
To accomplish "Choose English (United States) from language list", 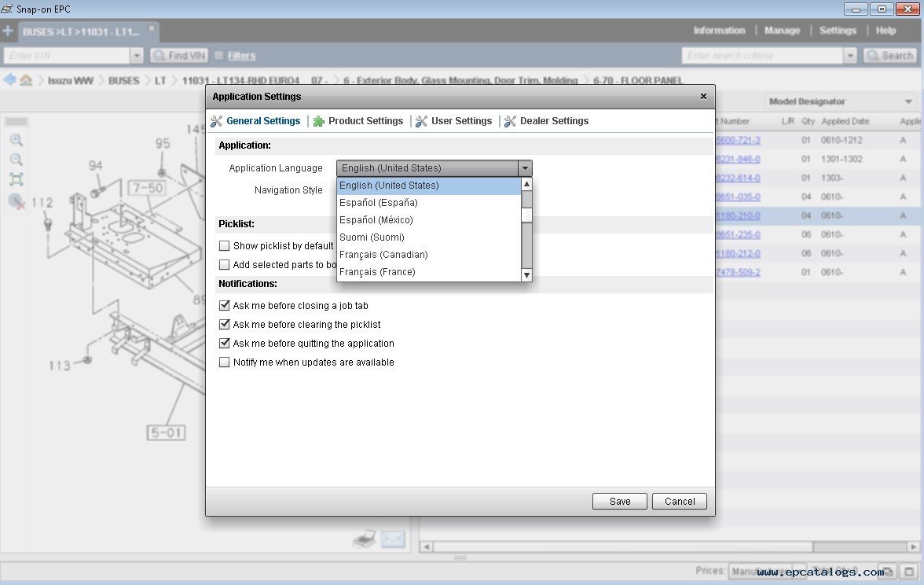I will (x=429, y=186).
